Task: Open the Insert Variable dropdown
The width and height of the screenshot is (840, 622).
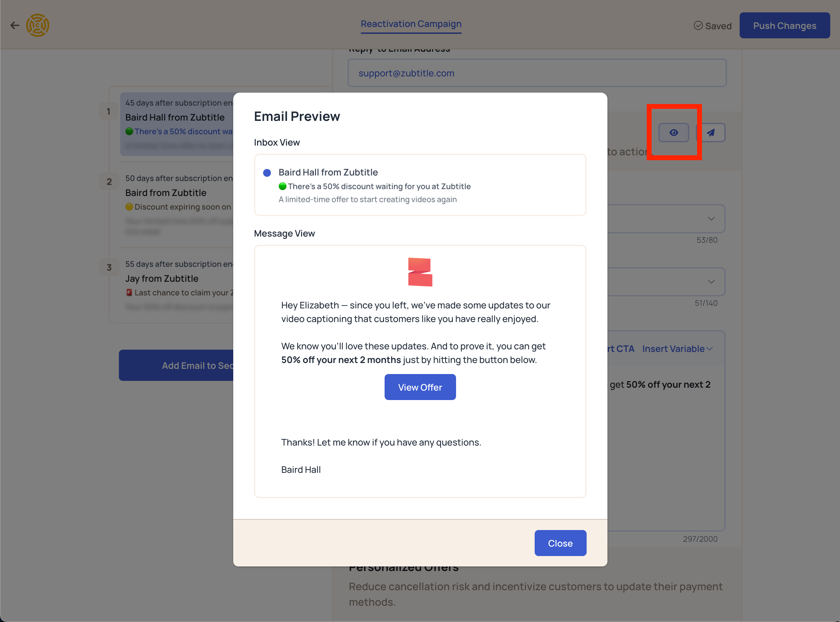Action: 677,349
